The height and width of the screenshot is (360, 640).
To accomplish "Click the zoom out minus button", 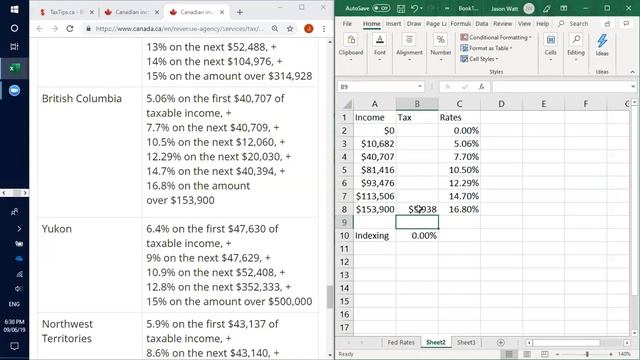I will click(x=557, y=354).
